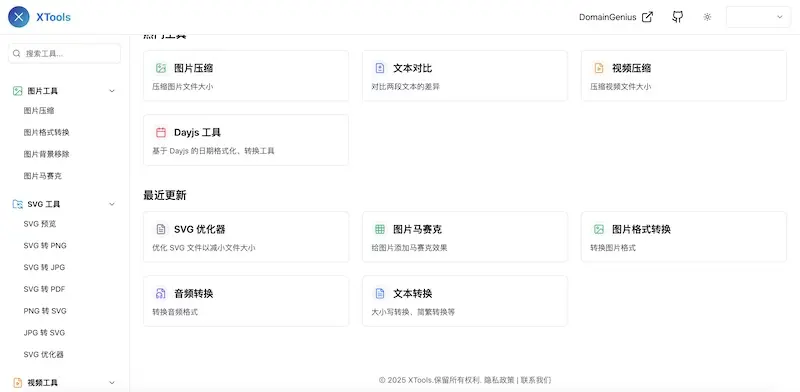
Task: Click the SVG 工具 category label
Action: [44, 204]
